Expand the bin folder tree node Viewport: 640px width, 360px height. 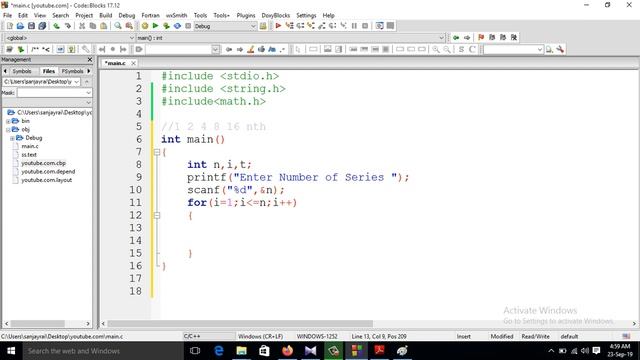(8, 121)
